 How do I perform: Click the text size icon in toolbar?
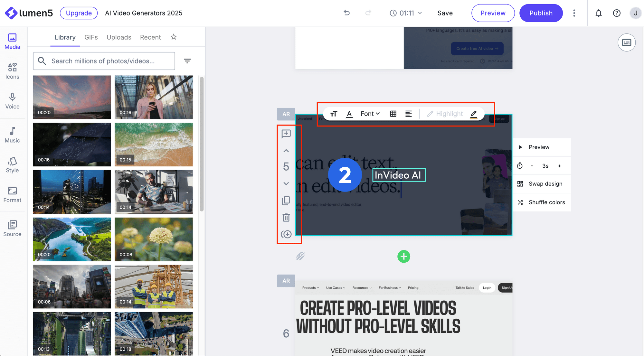(x=334, y=114)
